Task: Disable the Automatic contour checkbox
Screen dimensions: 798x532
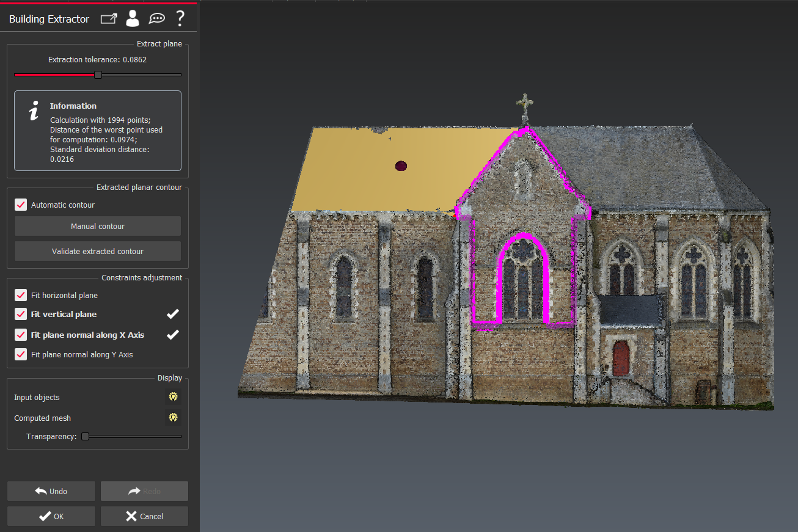Action: click(21, 205)
